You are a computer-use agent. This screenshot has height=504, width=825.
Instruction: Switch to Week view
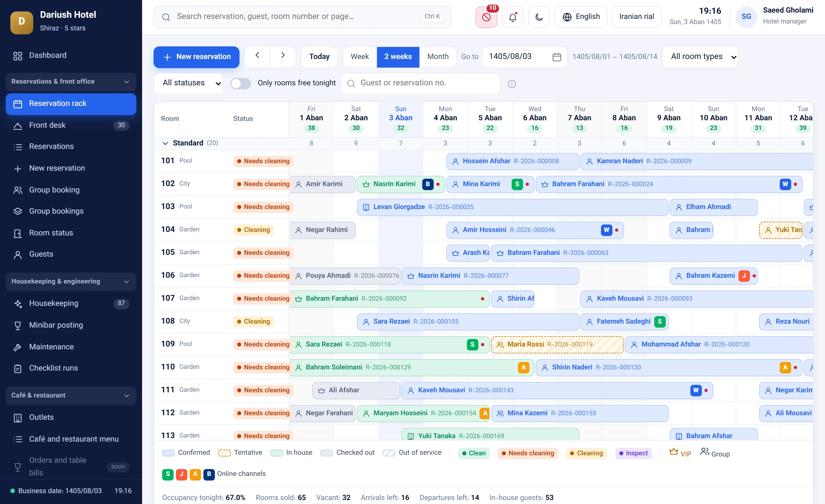[360, 57]
